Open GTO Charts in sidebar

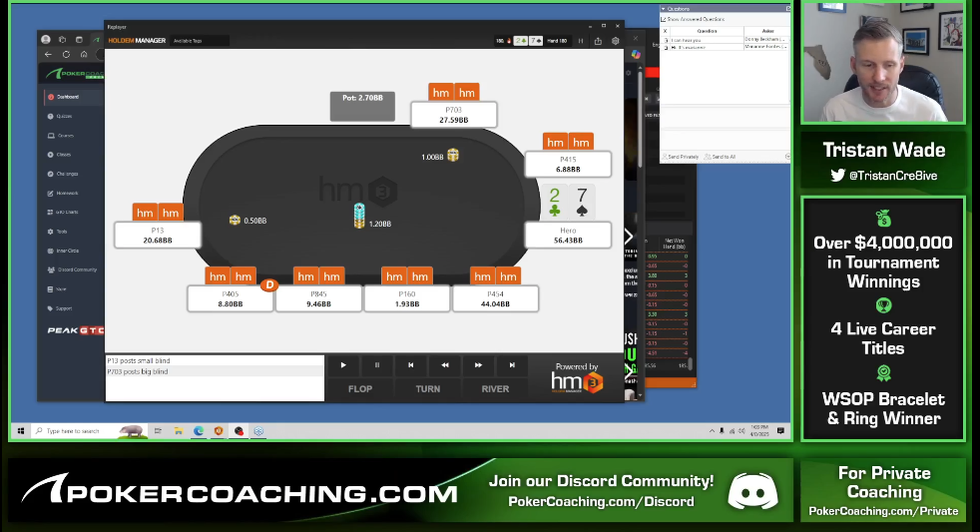[67, 212]
